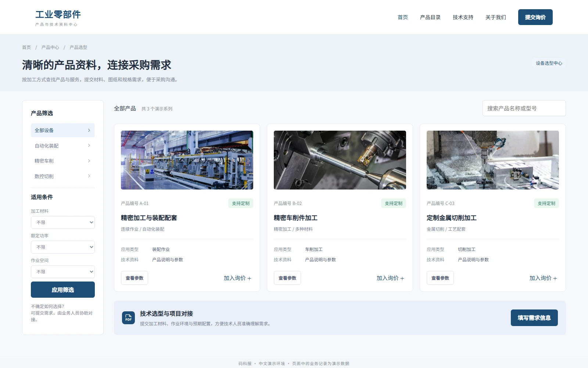This screenshot has width=588, height=368.
Task: Open the 加工材料 dropdown
Action: click(x=63, y=222)
